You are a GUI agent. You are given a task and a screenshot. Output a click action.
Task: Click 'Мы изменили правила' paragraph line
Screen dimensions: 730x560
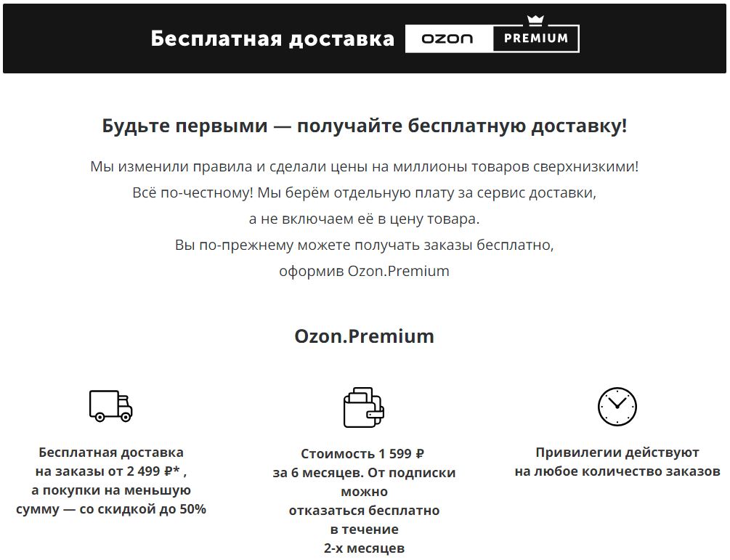coord(365,166)
